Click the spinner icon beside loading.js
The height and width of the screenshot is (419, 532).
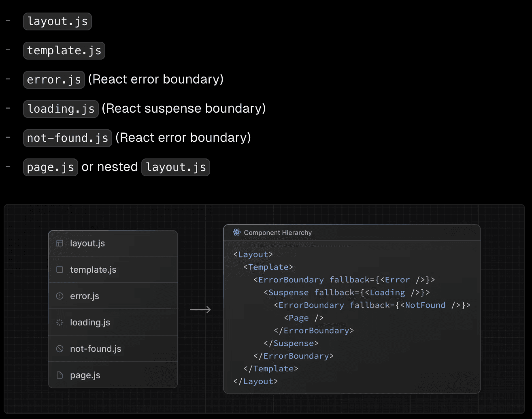click(60, 322)
